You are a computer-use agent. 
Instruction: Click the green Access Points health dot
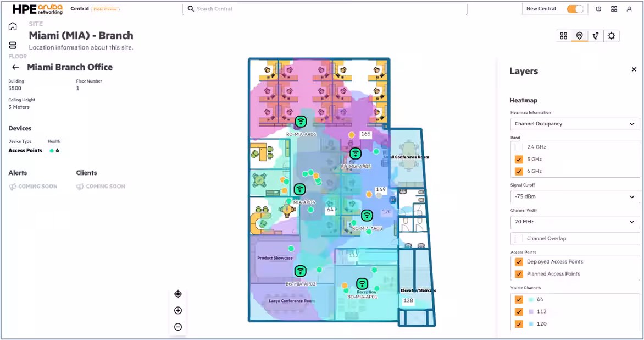51,151
